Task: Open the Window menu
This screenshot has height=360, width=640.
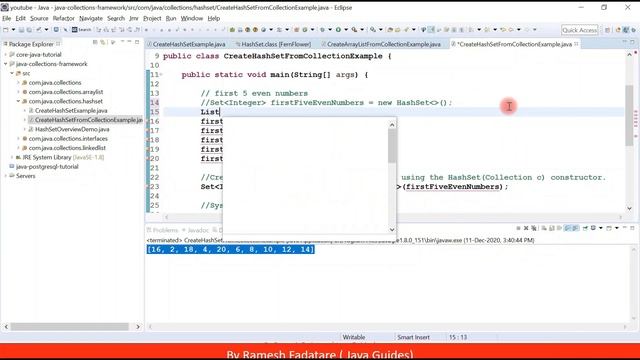Action: pos(192,18)
